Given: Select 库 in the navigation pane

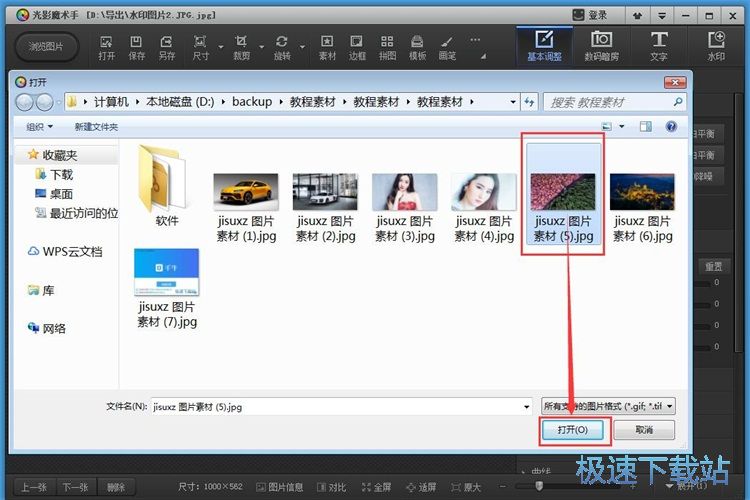Looking at the screenshot, I should pyautogui.click(x=41, y=290).
